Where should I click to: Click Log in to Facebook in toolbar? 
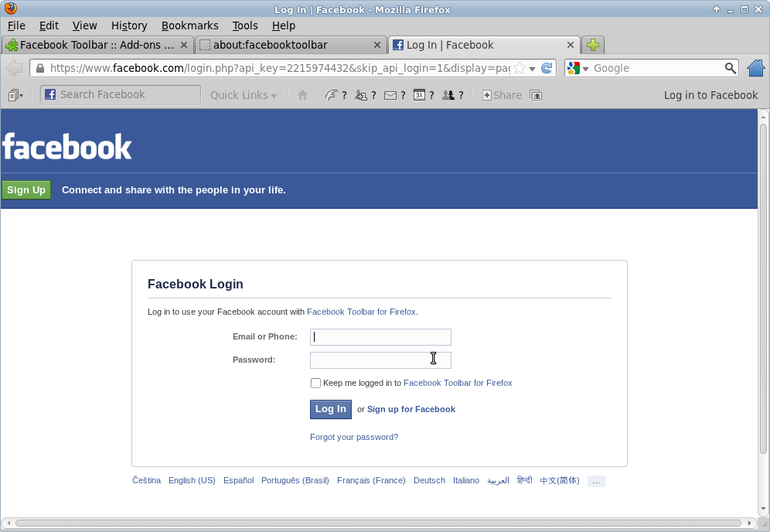[x=710, y=95]
